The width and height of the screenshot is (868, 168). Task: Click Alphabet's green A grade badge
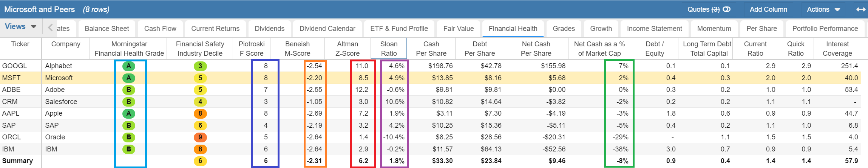pos(129,66)
